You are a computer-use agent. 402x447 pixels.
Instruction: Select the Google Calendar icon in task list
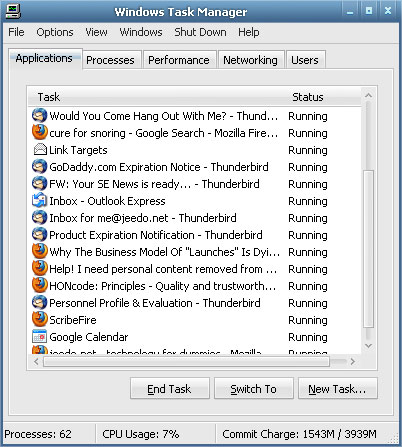[x=39, y=337]
